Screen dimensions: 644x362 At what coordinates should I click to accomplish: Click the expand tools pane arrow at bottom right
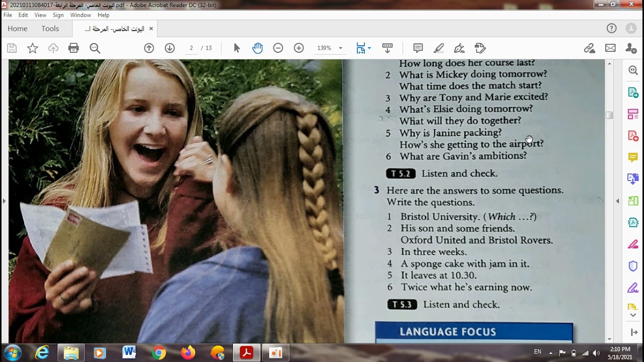[633, 332]
